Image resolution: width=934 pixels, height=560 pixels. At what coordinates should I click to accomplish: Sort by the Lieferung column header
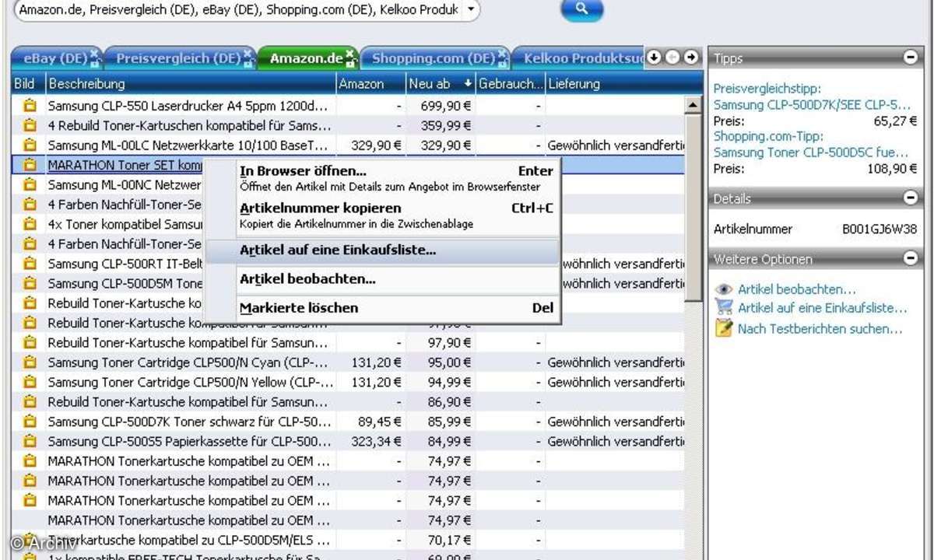(616, 83)
